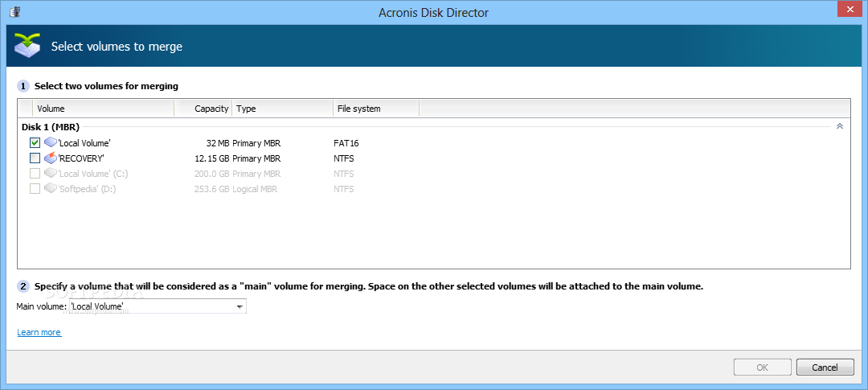Click the 'RECOVERY' volume disk icon
This screenshot has height=390, width=868.
[x=51, y=158]
